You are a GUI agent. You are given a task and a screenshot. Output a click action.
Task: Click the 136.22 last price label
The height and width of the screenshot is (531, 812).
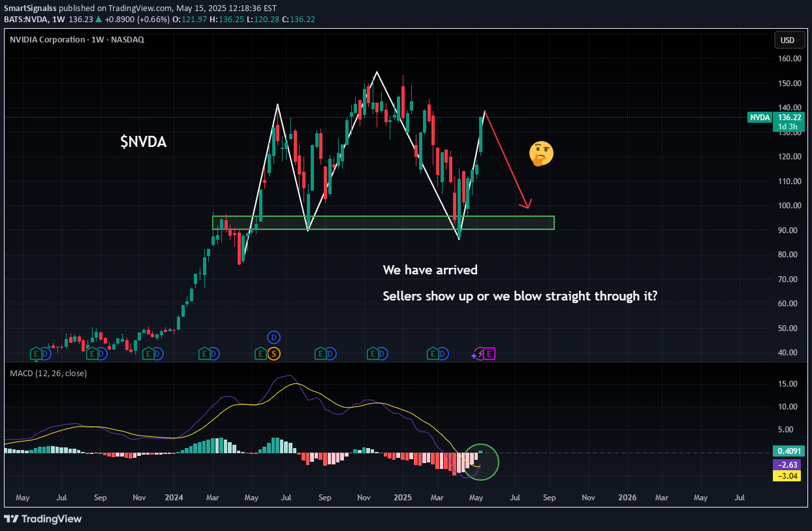(x=789, y=118)
